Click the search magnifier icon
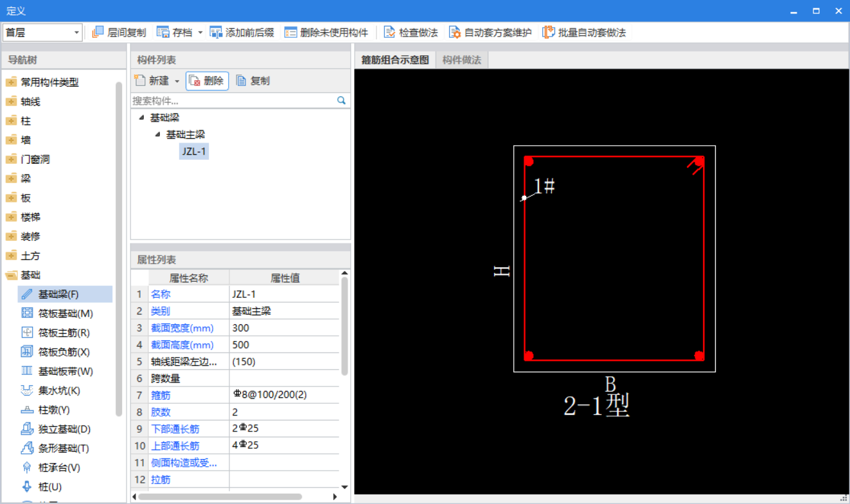Viewport: 850px width, 504px height. click(341, 100)
